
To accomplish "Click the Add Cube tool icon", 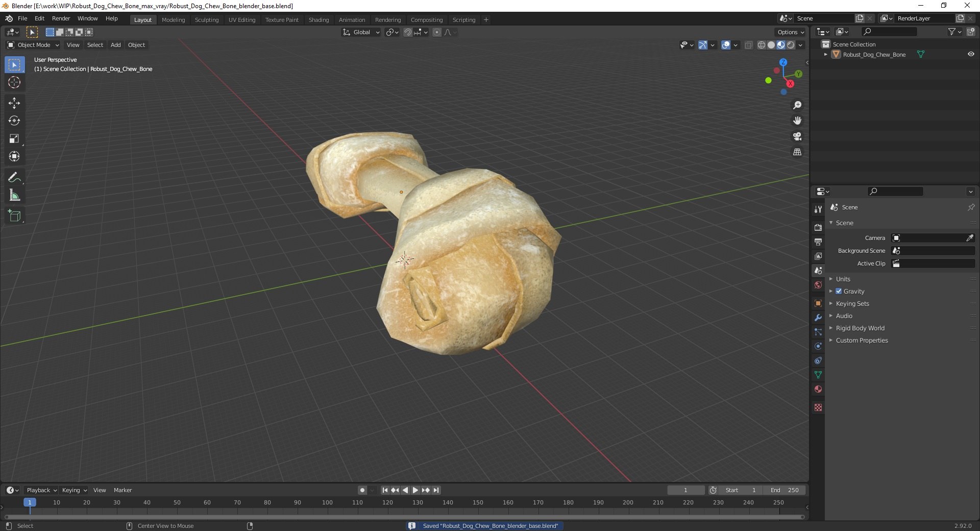I will point(14,216).
